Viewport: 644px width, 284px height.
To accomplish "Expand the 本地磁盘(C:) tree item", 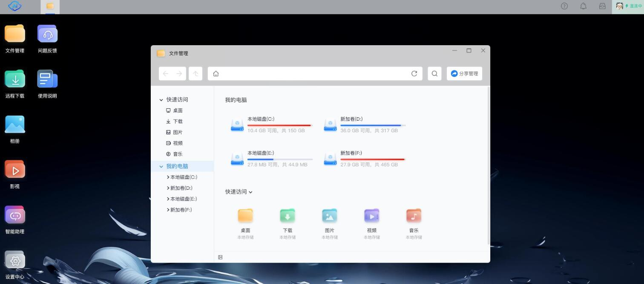I will coord(168,177).
